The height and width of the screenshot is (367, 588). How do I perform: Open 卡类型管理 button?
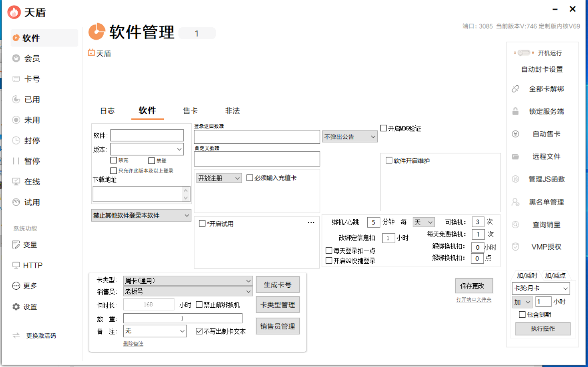278,305
